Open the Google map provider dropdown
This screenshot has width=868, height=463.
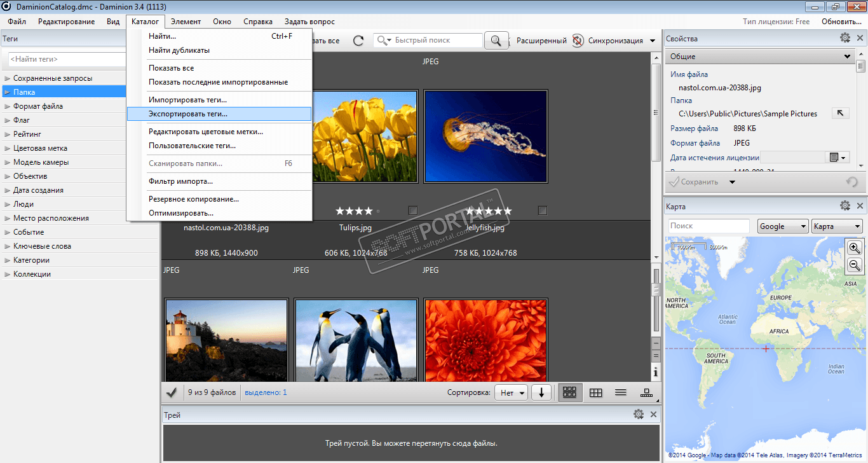point(783,226)
